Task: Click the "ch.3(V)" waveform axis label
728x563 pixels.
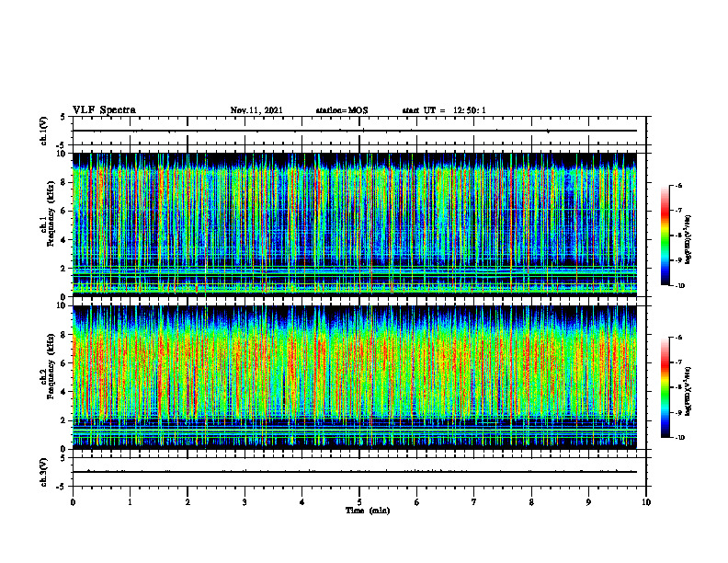Action: (x=43, y=472)
